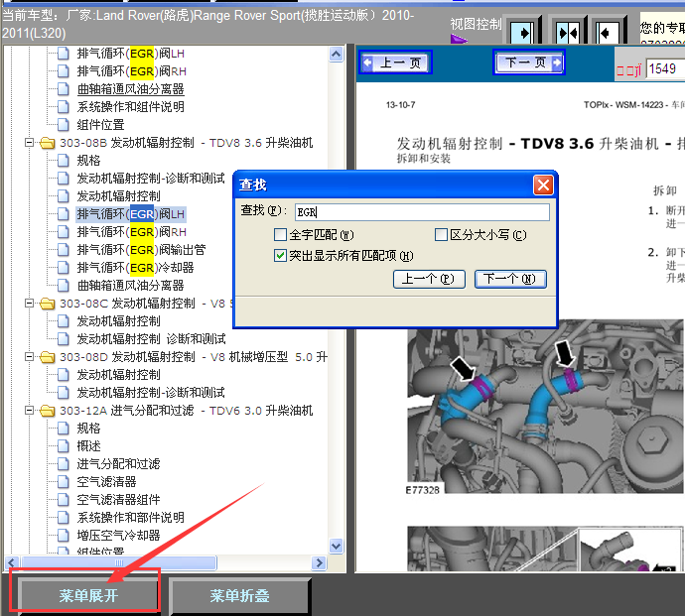The width and height of the screenshot is (685, 616).
Task: Open 增压空气冷却器 tree item
Action: (x=118, y=536)
